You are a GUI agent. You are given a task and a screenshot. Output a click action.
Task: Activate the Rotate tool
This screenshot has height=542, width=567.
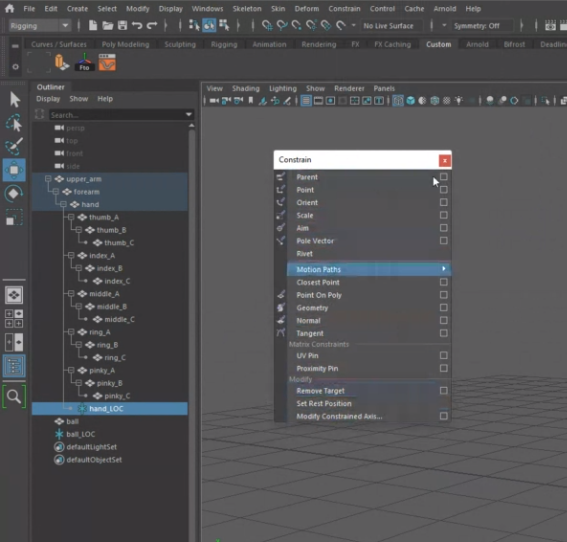[x=14, y=194]
